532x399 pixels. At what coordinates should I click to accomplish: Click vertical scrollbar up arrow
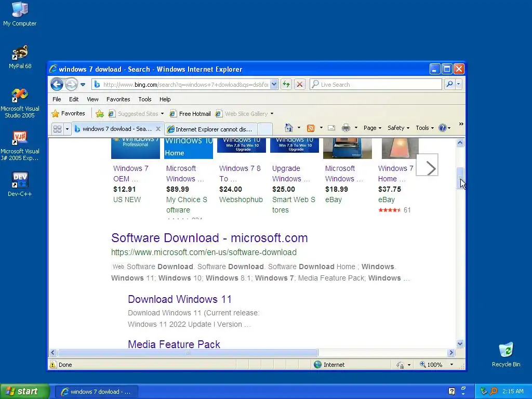point(460,142)
